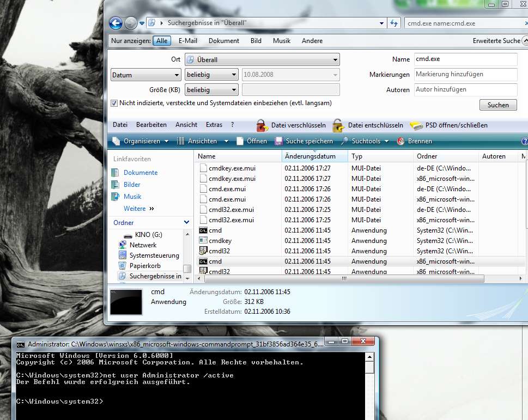528x420 pixels.
Task: Open the date condition beliebig dropdown
Action: coord(211,75)
